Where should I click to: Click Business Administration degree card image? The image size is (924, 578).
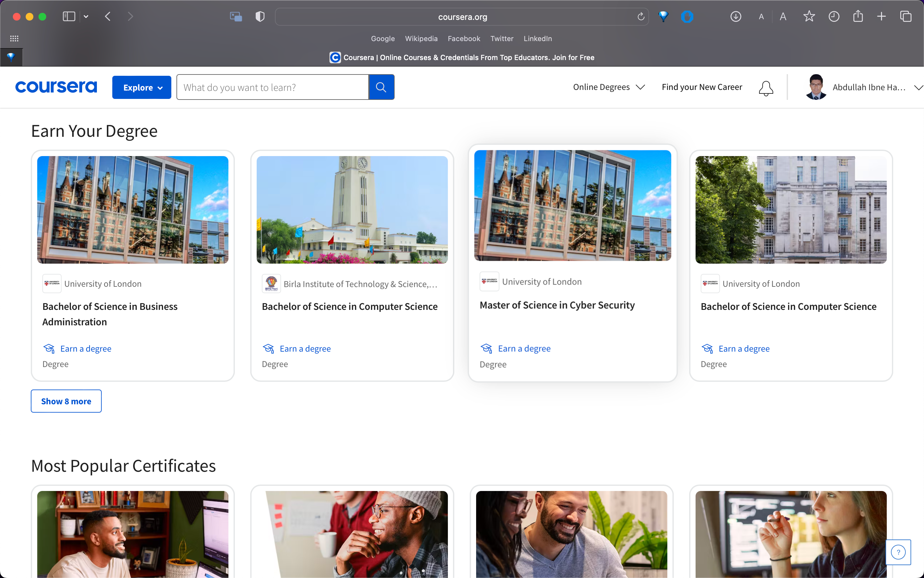[133, 209]
